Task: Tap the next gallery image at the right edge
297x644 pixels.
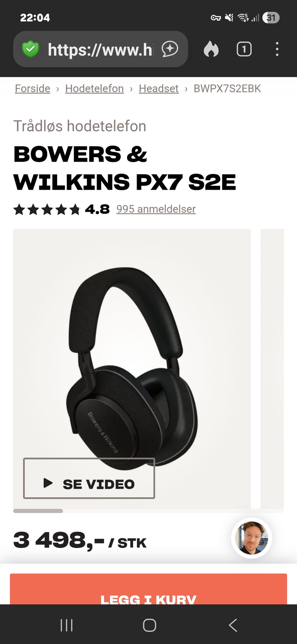Action: [x=272, y=368]
